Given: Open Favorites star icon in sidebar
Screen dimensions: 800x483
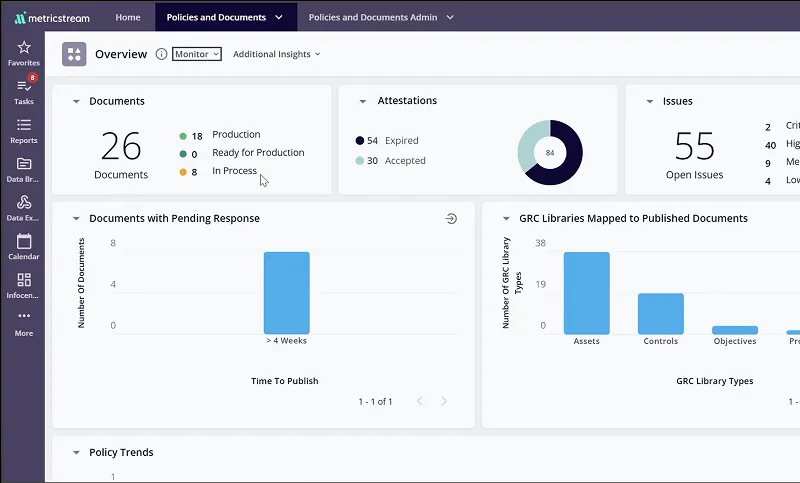Looking at the screenshot, I should 24,48.
